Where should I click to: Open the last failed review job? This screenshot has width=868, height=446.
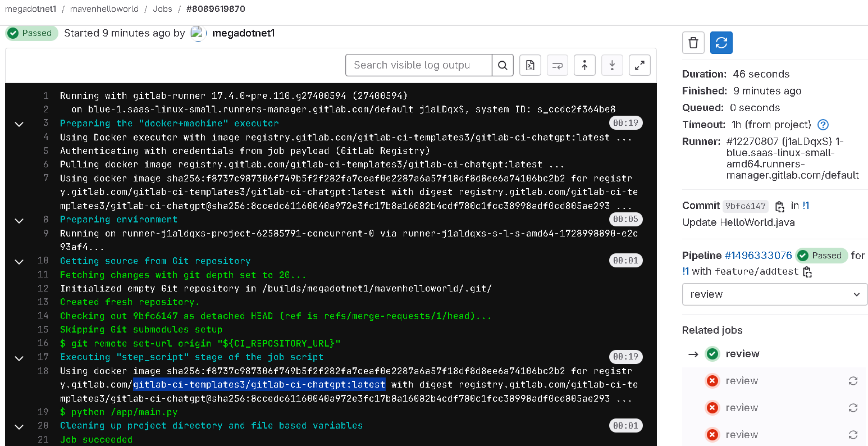[742, 435]
